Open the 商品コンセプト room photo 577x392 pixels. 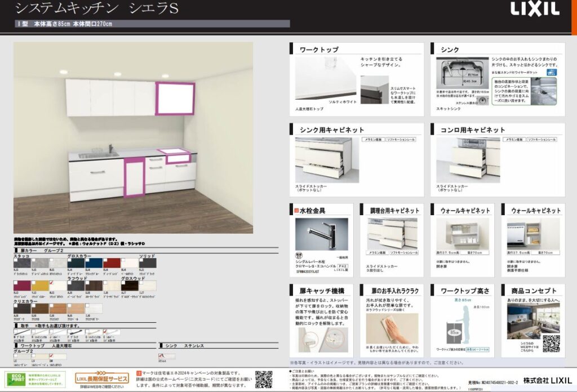(533, 321)
